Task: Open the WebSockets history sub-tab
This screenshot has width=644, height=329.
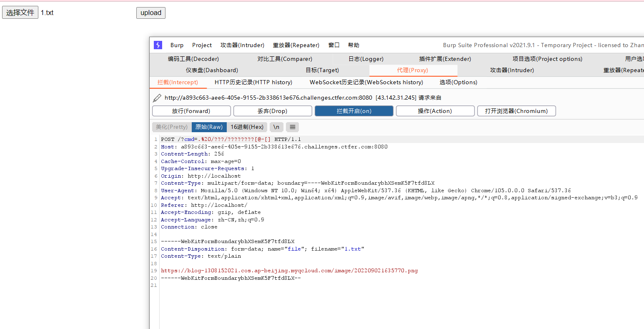Action: (366, 82)
